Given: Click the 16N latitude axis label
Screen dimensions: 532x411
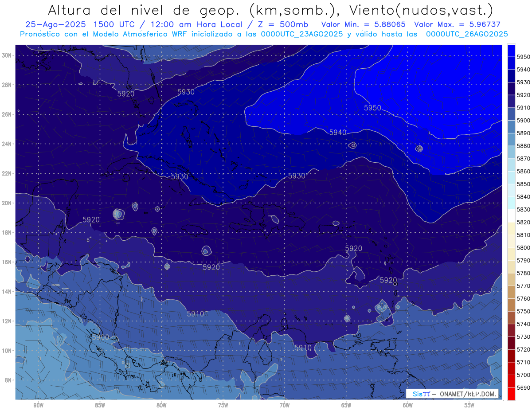Looking at the screenshot, I should click(7, 262).
